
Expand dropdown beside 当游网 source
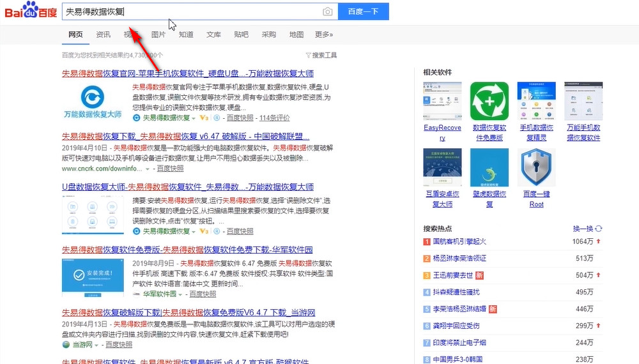[96, 345]
